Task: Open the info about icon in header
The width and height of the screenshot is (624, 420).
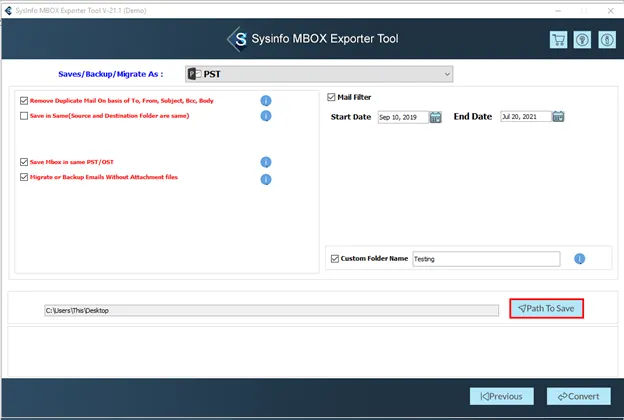Action: (607, 40)
